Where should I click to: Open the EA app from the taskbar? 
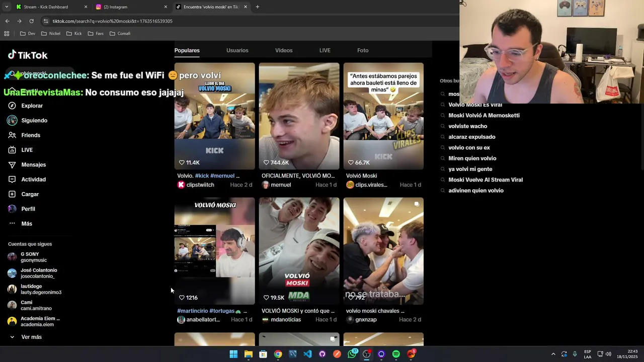(411, 354)
